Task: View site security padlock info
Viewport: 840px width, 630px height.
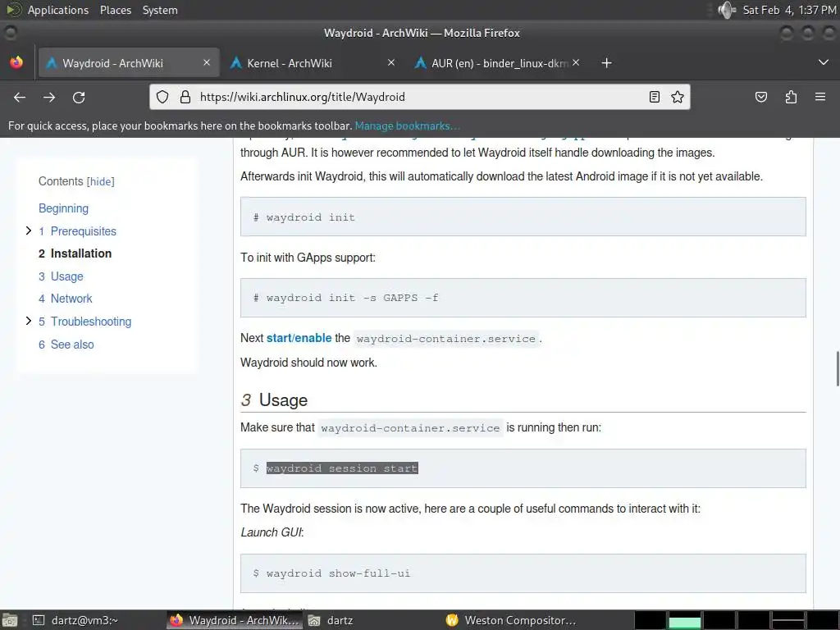Action: pyautogui.click(x=185, y=97)
